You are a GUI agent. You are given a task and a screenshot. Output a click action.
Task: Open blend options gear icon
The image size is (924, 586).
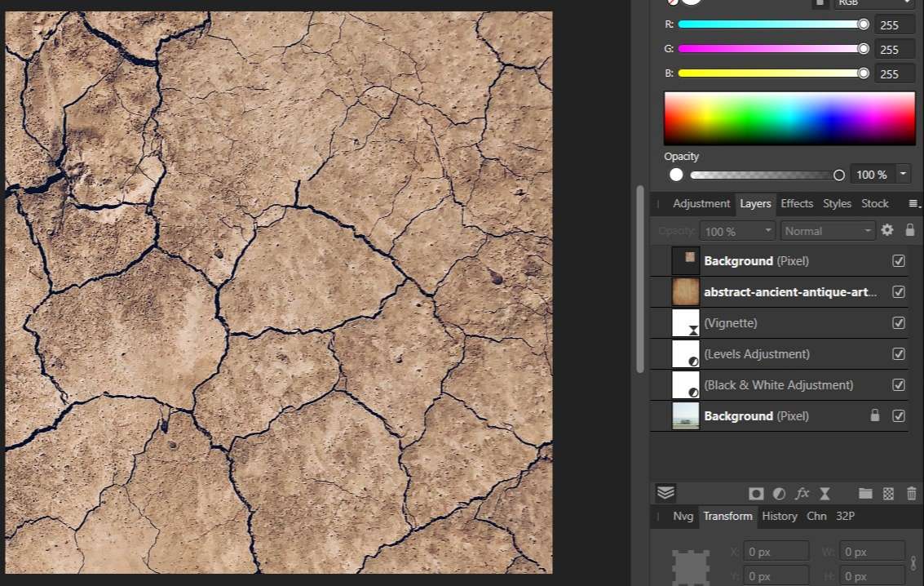(x=887, y=231)
